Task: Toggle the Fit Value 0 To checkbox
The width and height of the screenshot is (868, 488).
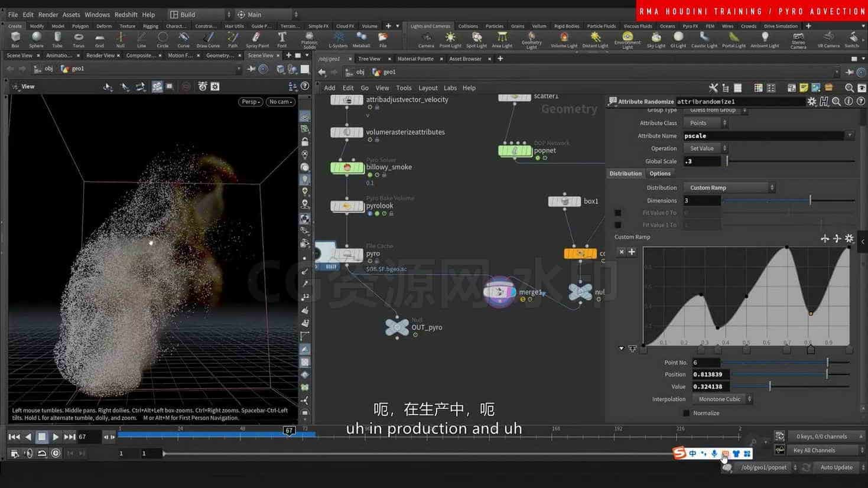Action: coord(617,213)
